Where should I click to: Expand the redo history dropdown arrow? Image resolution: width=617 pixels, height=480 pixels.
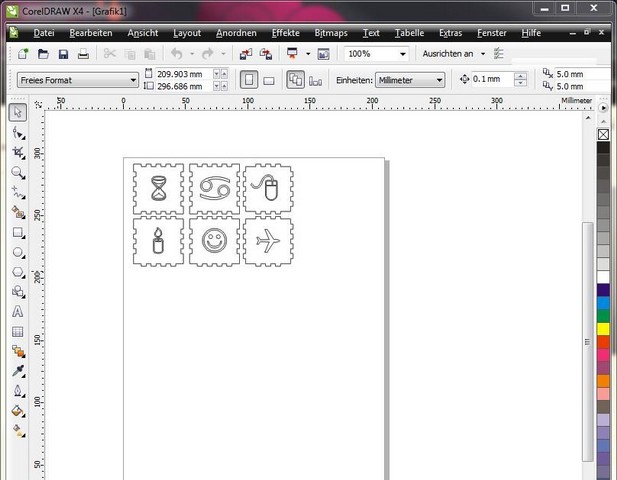[x=223, y=54]
